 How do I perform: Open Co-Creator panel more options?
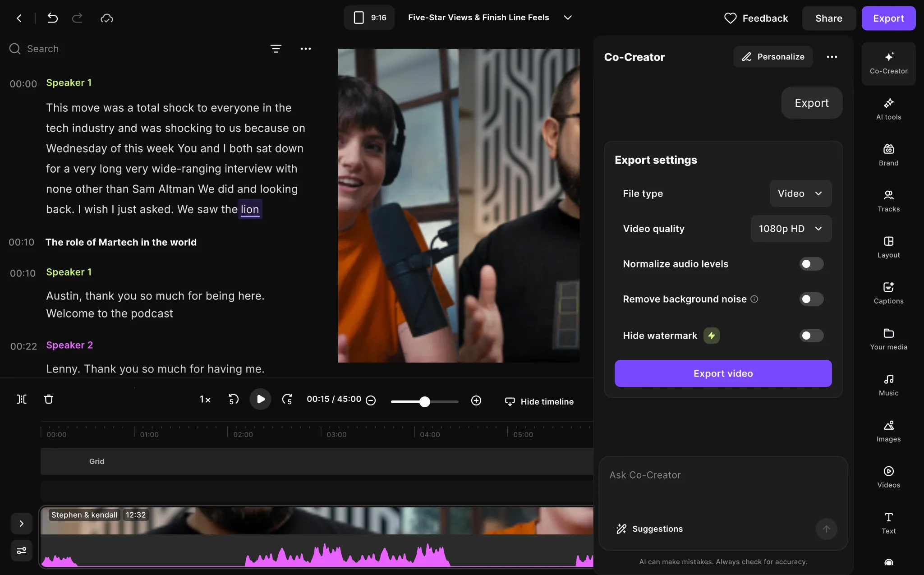[832, 57]
